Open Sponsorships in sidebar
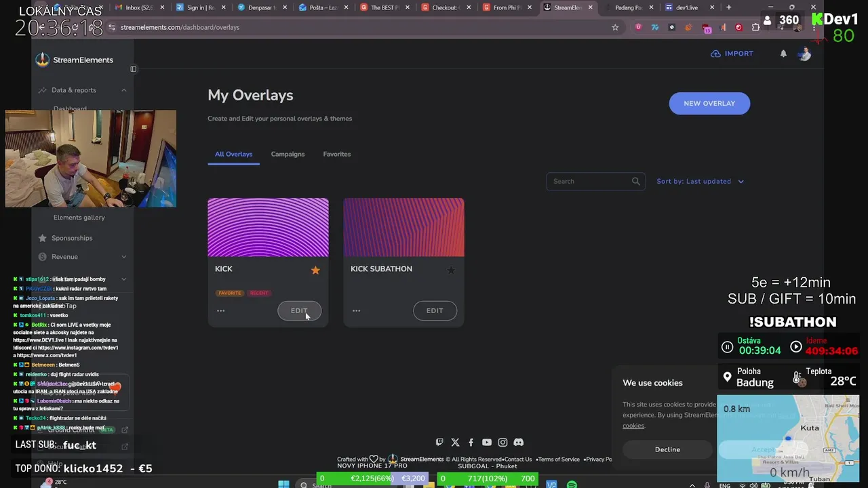 click(x=72, y=238)
